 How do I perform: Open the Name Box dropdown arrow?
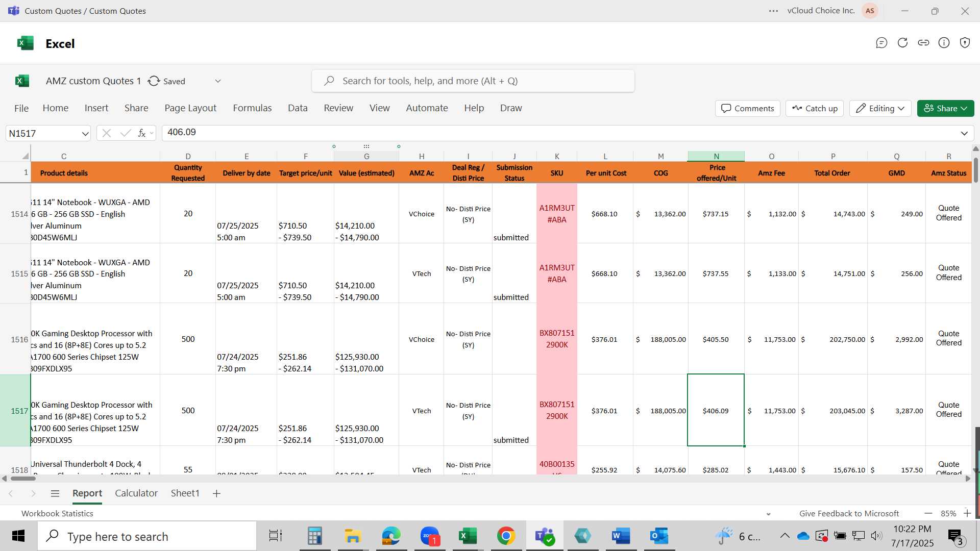coord(85,134)
